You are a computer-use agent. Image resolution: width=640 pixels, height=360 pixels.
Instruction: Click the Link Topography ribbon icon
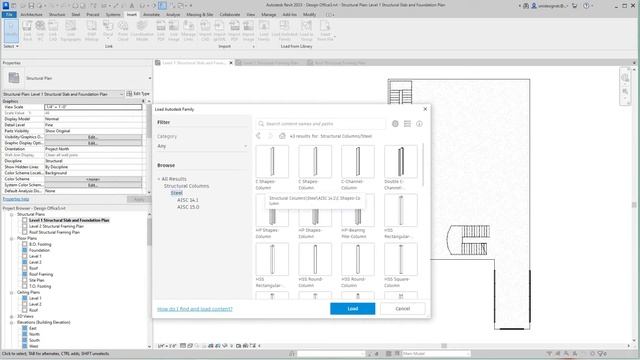coord(71,31)
